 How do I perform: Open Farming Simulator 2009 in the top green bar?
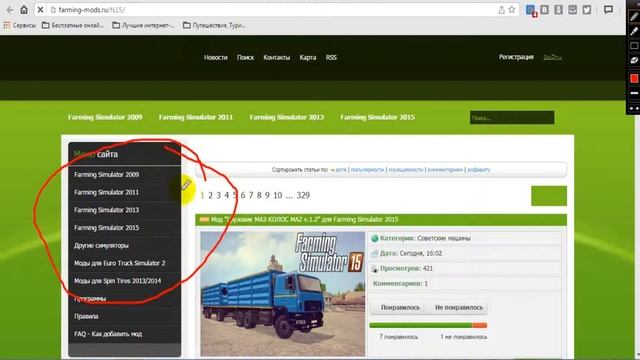(105, 117)
